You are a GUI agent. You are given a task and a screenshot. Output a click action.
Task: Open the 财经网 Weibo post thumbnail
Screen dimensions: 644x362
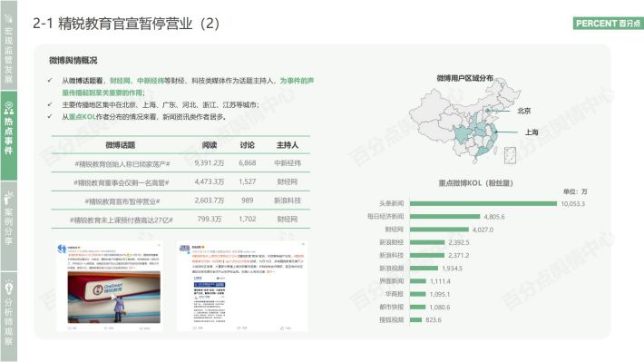pos(242,287)
